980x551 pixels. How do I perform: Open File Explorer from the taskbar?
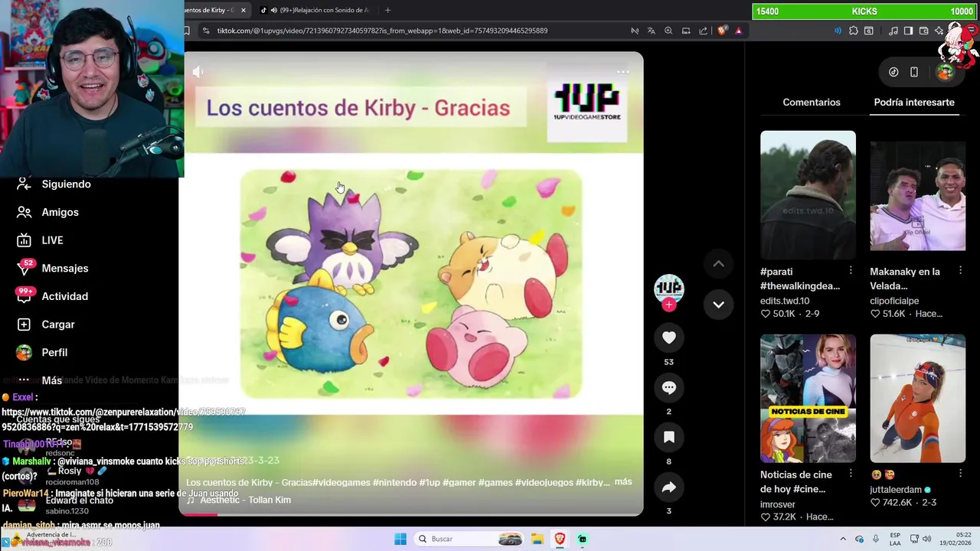(537, 539)
